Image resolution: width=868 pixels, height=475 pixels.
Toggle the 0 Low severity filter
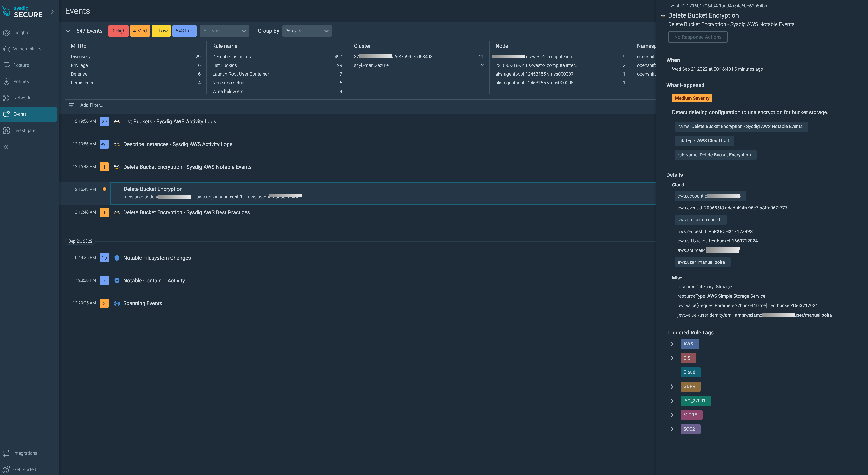[161, 31]
